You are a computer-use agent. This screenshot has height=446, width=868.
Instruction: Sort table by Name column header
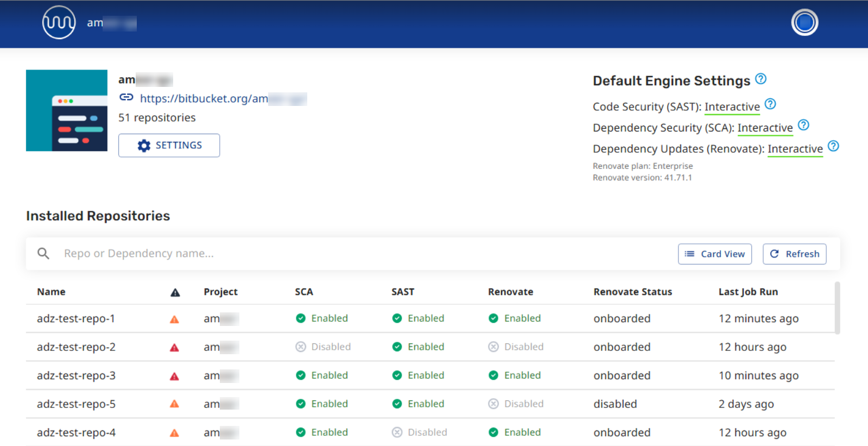click(x=51, y=292)
